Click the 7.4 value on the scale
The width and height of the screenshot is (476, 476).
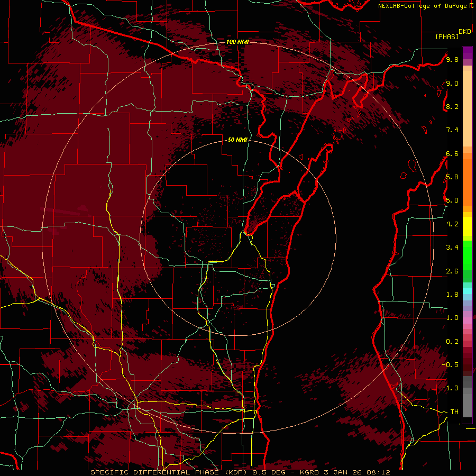[x=452, y=130]
